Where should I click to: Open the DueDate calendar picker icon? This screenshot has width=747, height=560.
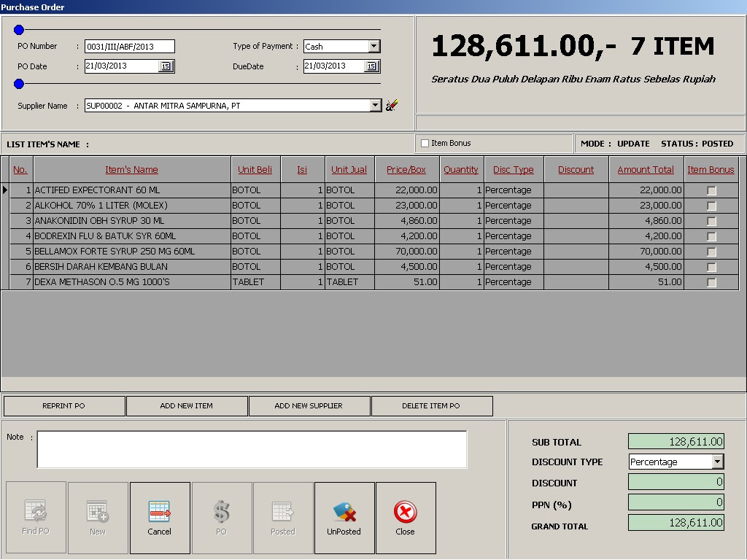371,66
